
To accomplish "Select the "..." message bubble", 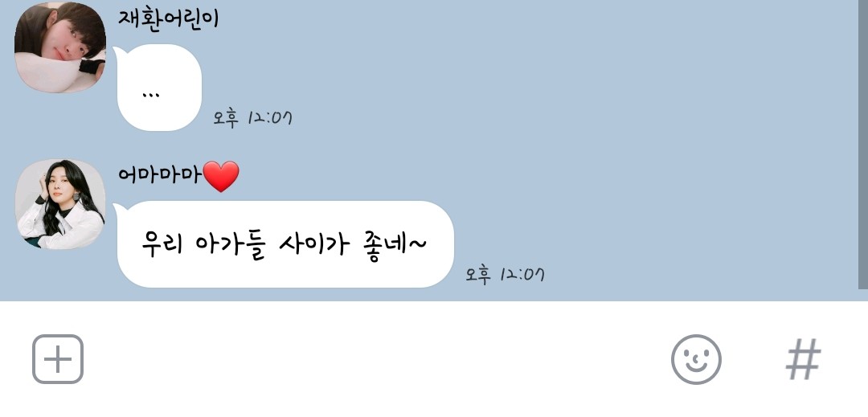I will pos(159,88).
